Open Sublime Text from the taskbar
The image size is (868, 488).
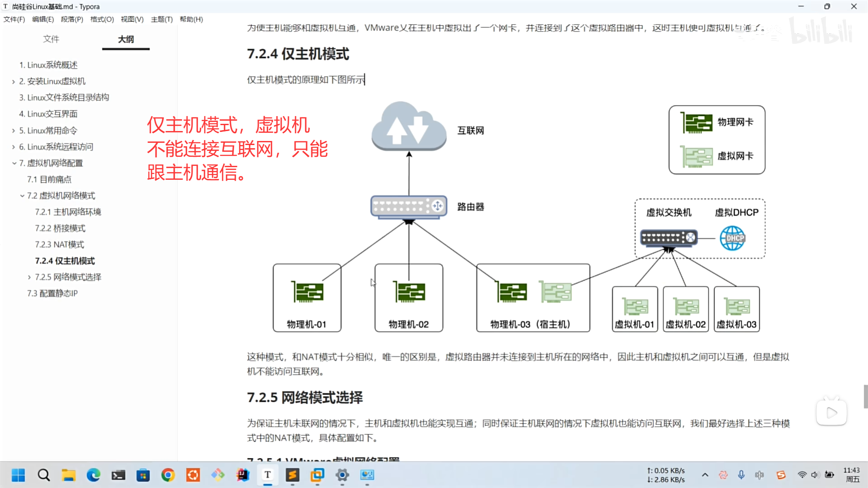pos(292,475)
